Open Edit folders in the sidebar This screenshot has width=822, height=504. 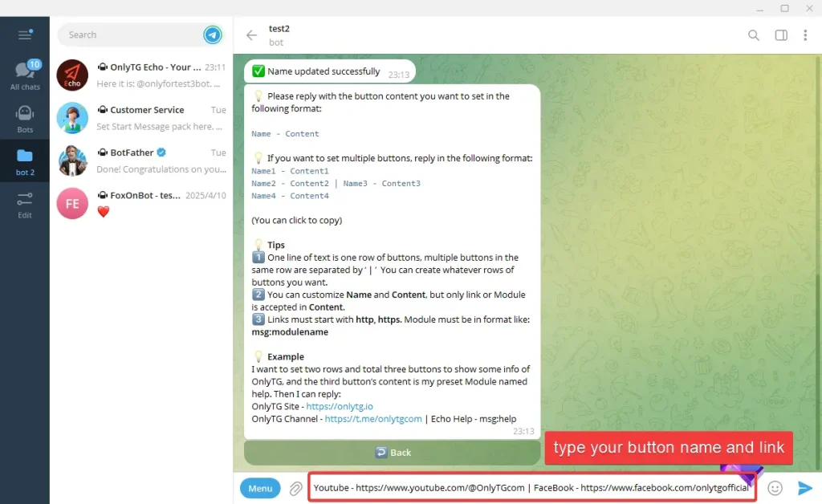coord(25,205)
